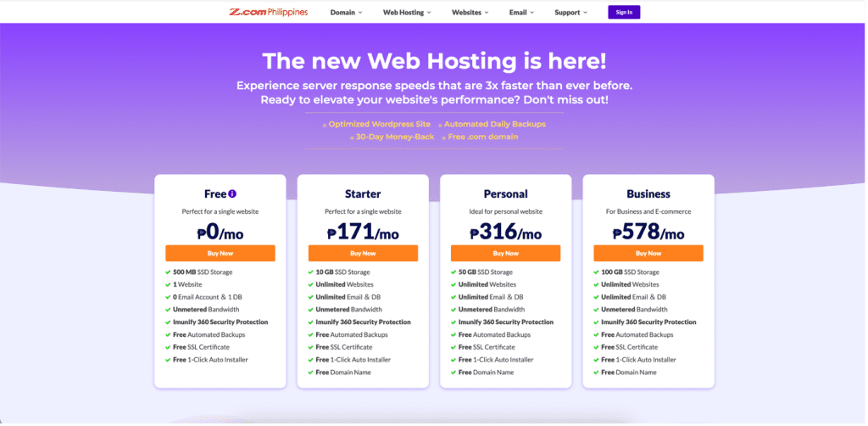Click '50 GB SSD Storage' in Personal plan
This screenshot has height=426, width=868.
tap(486, 272)
